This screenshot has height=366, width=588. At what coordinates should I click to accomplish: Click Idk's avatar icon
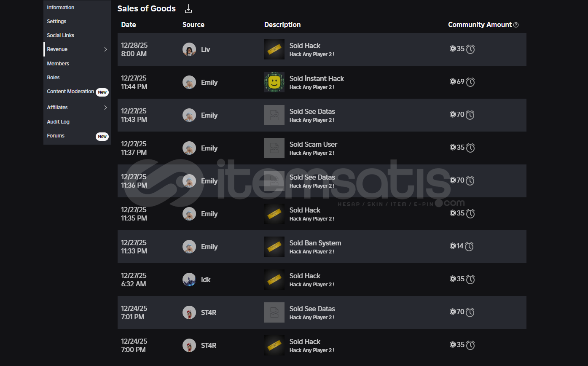pyautogui.click(x=189, y=280)
